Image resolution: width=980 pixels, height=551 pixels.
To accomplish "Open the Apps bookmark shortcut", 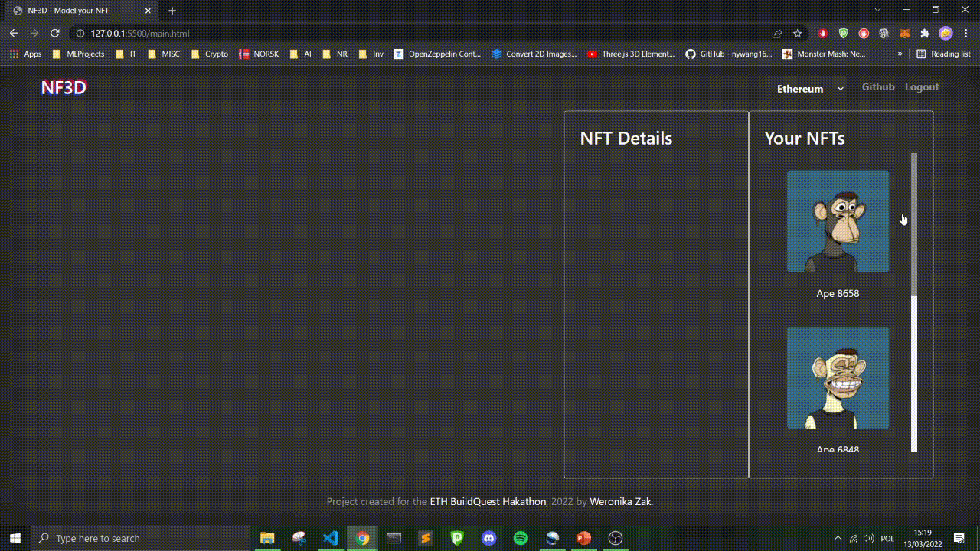I will pyautogui.click(x=26, y=54).
